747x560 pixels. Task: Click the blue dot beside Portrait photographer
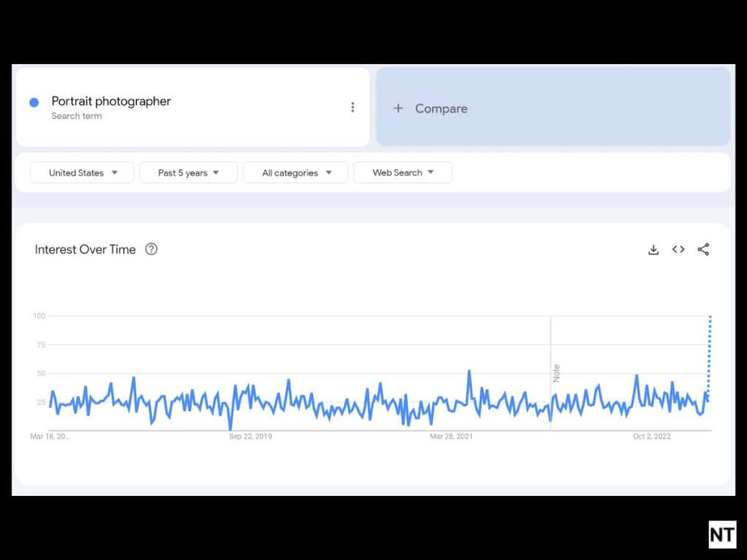(34, 102)
